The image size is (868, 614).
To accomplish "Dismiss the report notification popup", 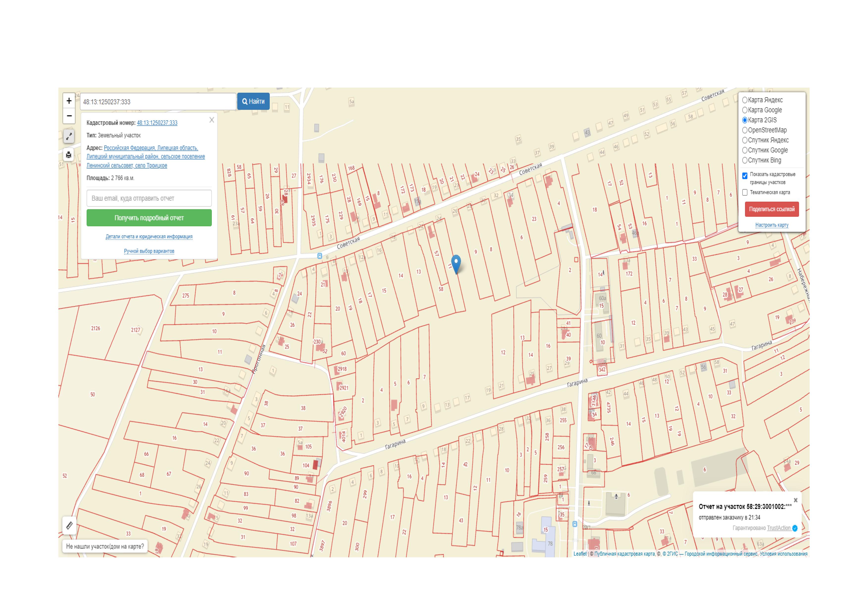I will pyautogui.click(x=796, y=500).
